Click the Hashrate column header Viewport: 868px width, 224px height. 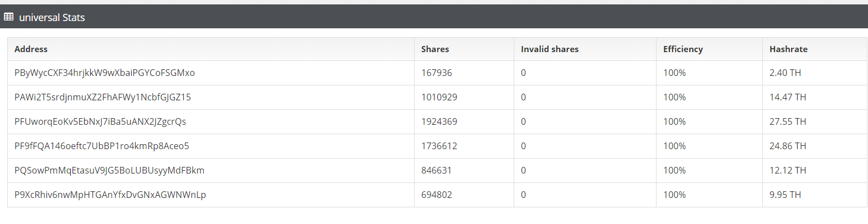pos(788,49)
